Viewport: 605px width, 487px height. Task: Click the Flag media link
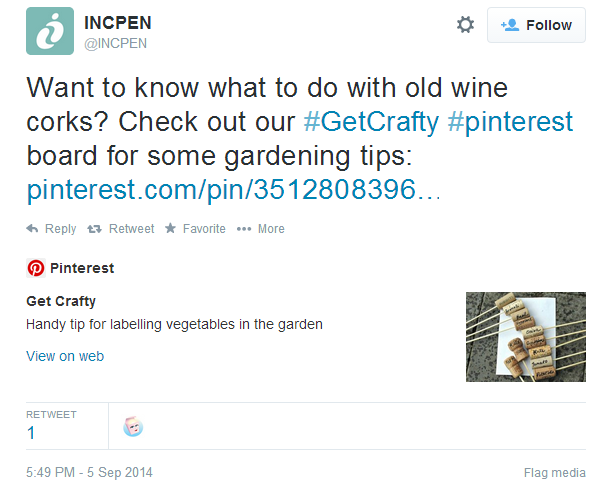click(554, 472)
